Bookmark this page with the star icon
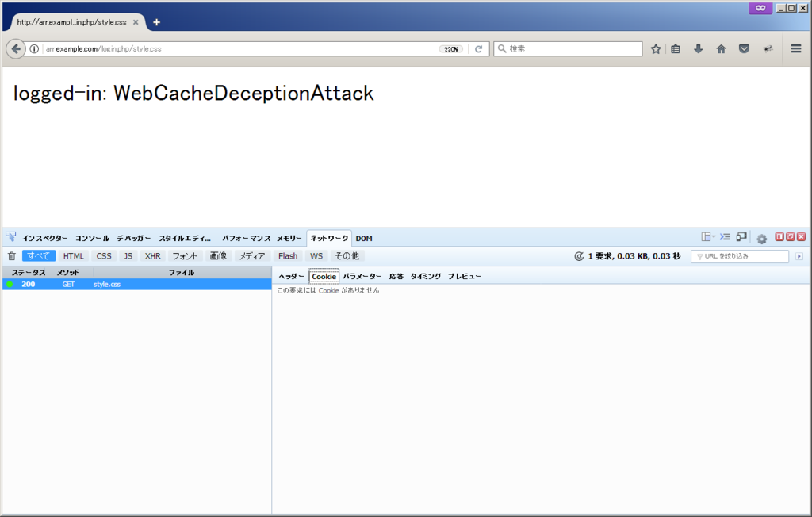812x517 pixels. (656, 49)
